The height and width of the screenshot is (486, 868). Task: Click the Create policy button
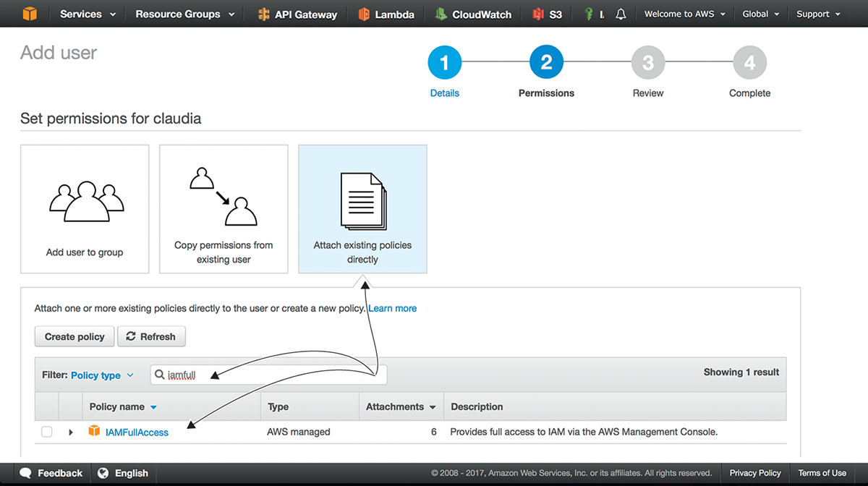[75, 336]
